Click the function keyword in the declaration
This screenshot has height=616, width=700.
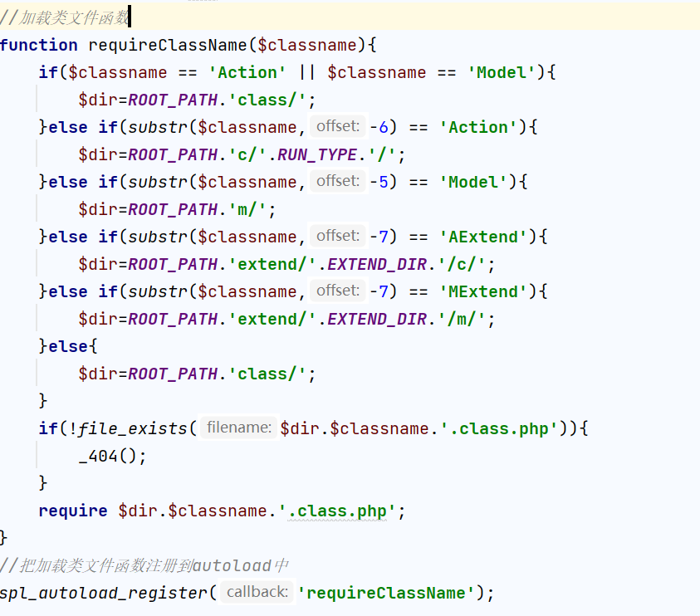[x=38, y=45]
